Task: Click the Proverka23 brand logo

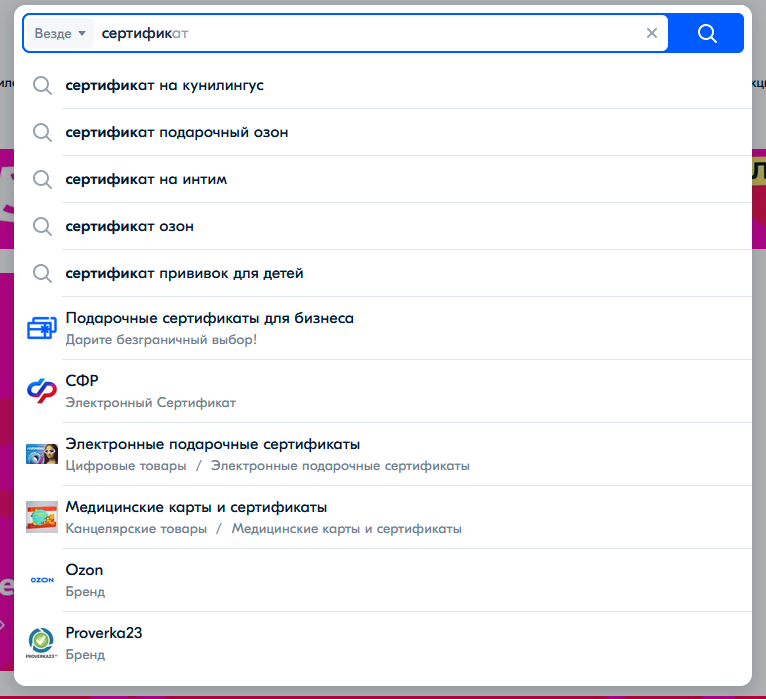Action: pos(42,643)
